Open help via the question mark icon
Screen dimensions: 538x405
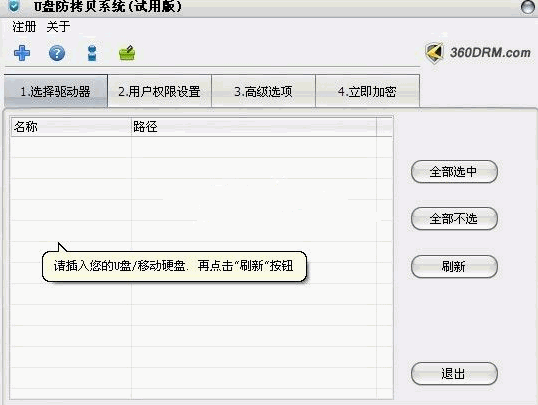pyautogui.click(x=57, y=54)
